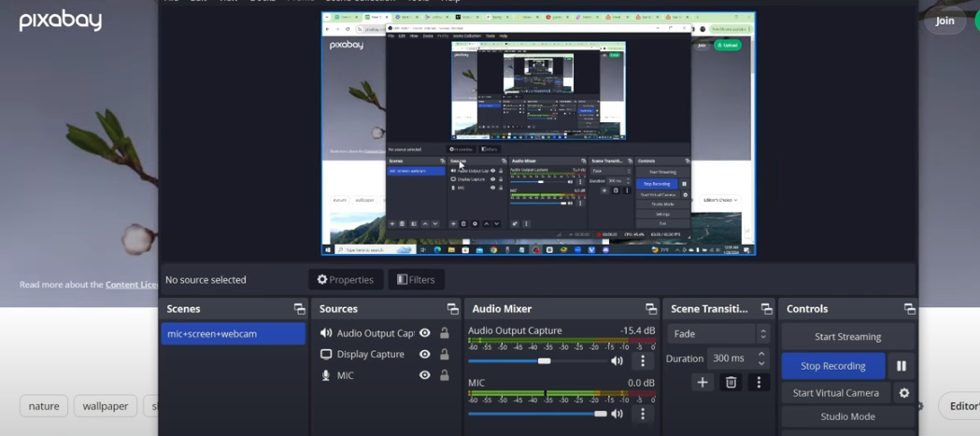Mute the MIC channel in the mixer
Screen dimensions: 980x436
[x=617, y=414]
